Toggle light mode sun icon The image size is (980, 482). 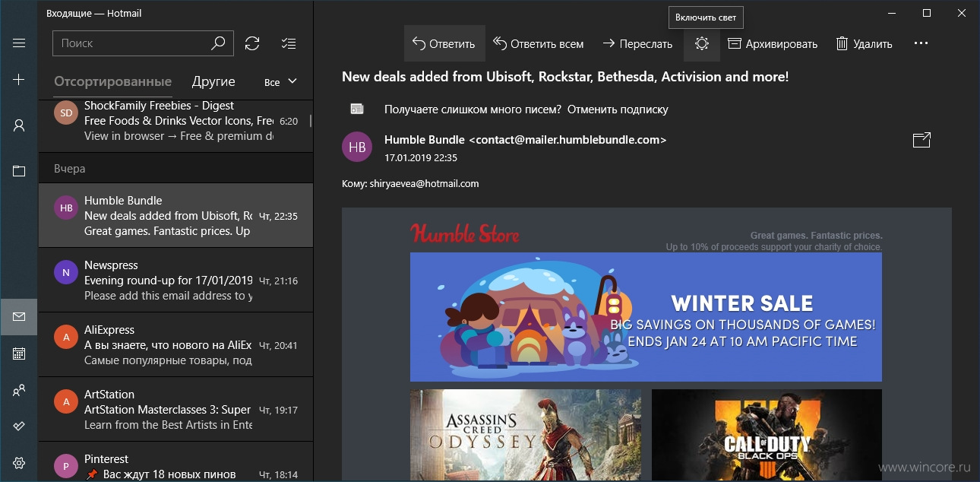[702, 43]
